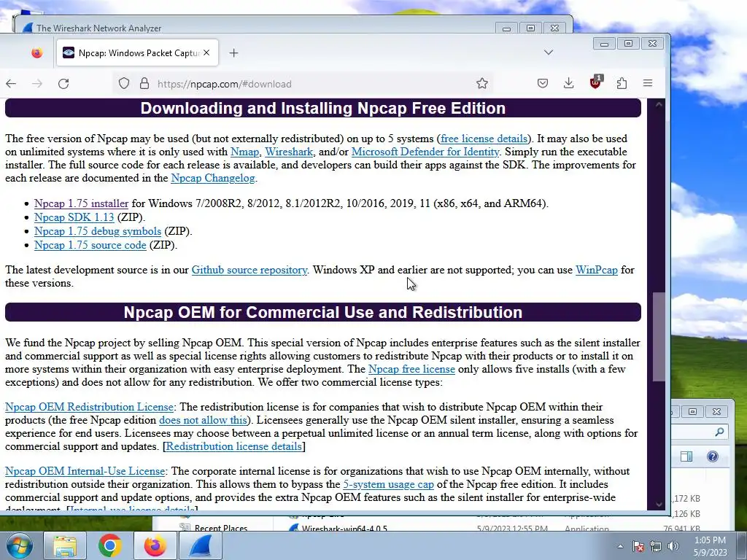Open the free license details link

click(x=484, y=139)
